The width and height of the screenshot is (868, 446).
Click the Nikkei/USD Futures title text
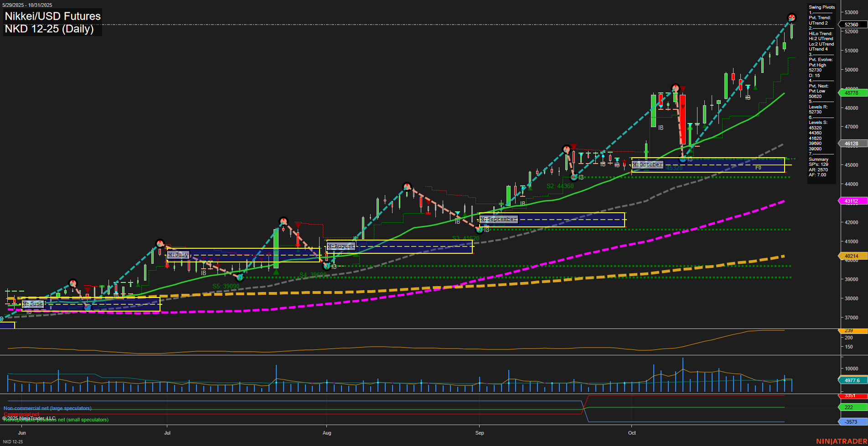[x=52, y=16]
